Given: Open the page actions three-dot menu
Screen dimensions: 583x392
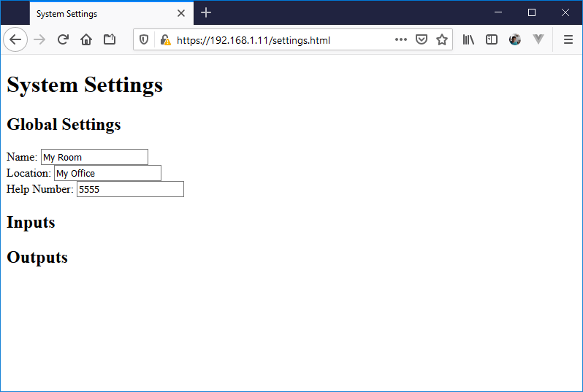Looking at the screenshot, I should (x=401, y=40).
